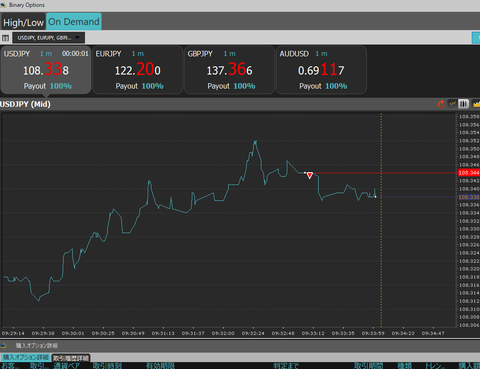
Task: Select the High/Low tab
Action: (x=23, y=22)
